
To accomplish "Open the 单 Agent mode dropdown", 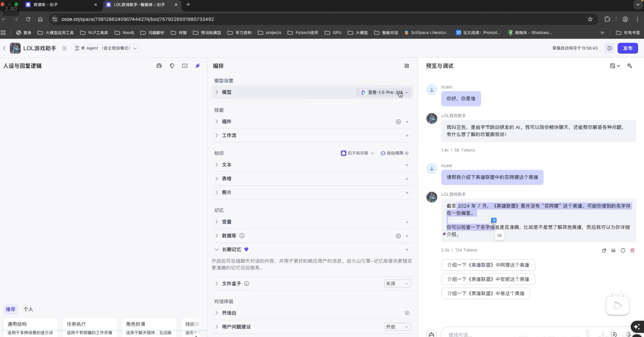I will pos(106,48).
